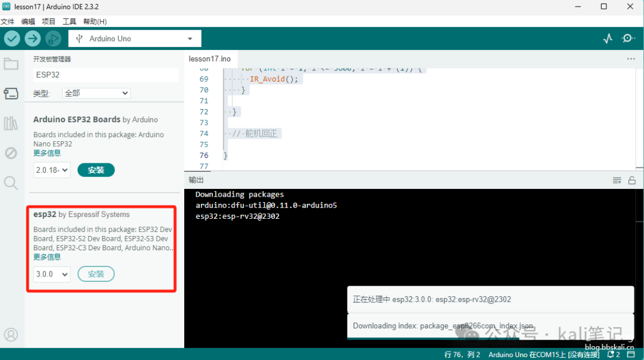Minimize the Arduino IDE window
This screenshot has width=644, height=360.
(x=578, y=7)
